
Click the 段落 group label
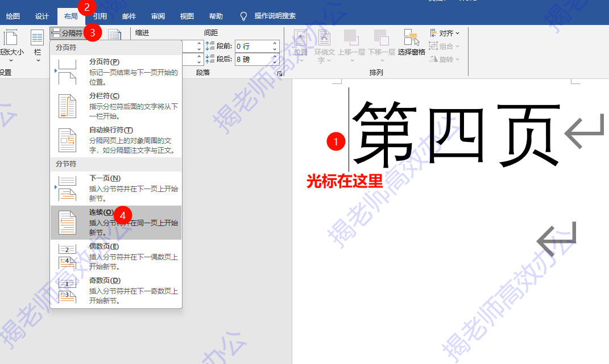(x=203, y=73)
